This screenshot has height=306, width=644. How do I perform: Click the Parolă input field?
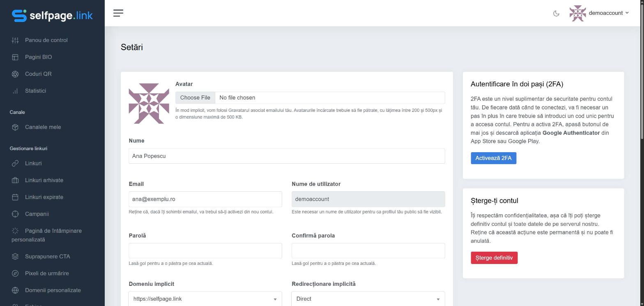205,251
